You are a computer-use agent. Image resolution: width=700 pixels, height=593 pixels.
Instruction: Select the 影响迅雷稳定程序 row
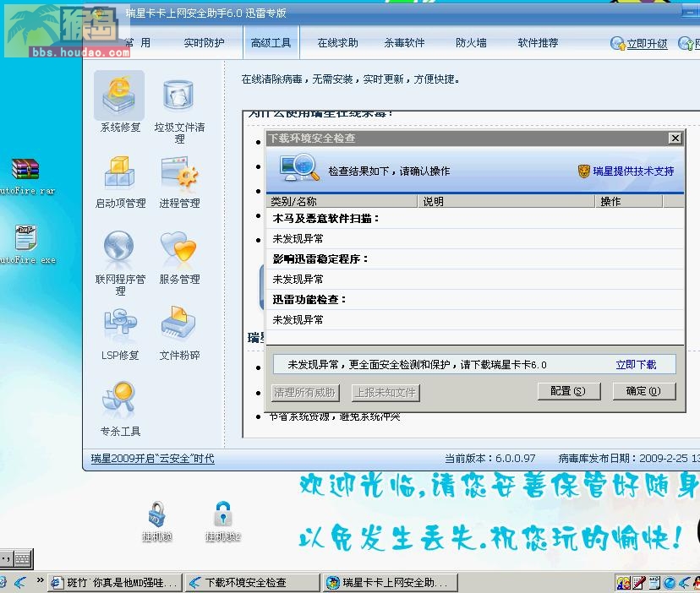tap(475, 258)
